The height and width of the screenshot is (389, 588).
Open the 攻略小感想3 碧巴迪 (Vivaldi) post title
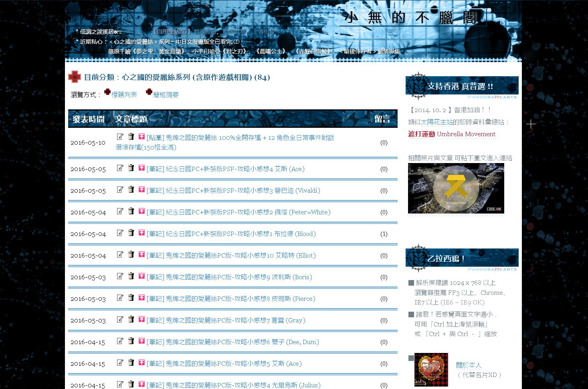tap(233, 191)
